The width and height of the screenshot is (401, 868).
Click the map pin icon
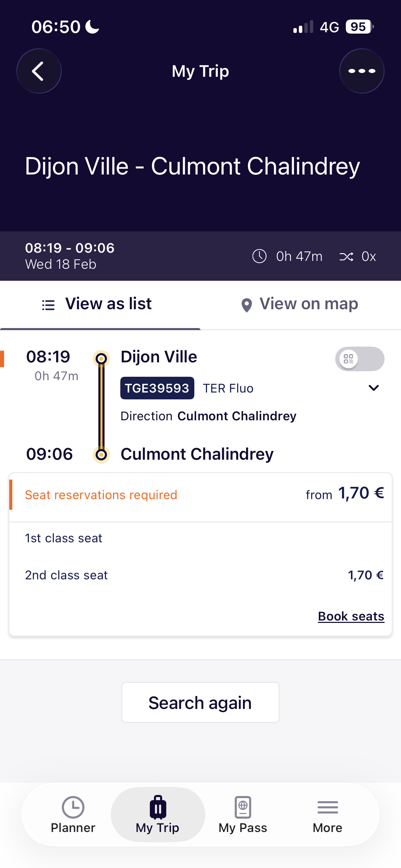coord(247,305)
